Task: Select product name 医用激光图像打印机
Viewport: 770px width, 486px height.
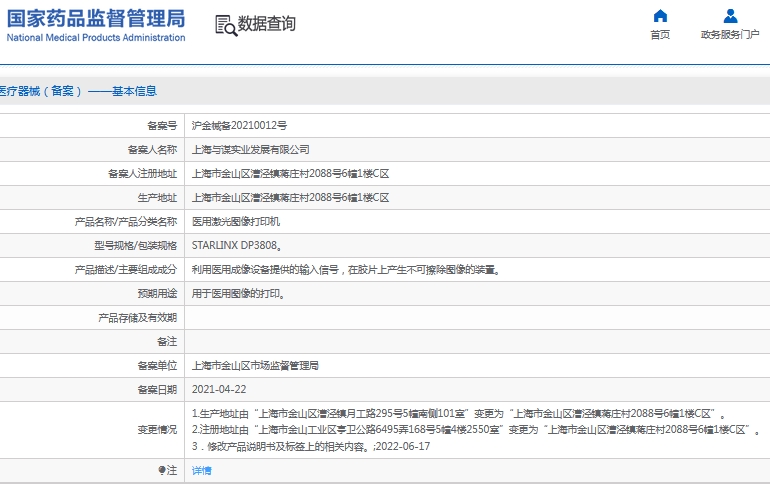Action: [236, 222]
